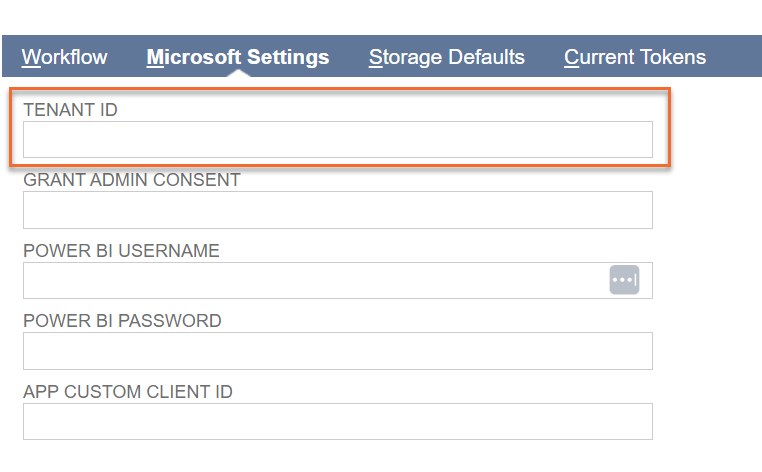The height and width of the screenshot is (472, 762).
Task: Select the Power BI Password text box
Action: (x=338, y=351)
